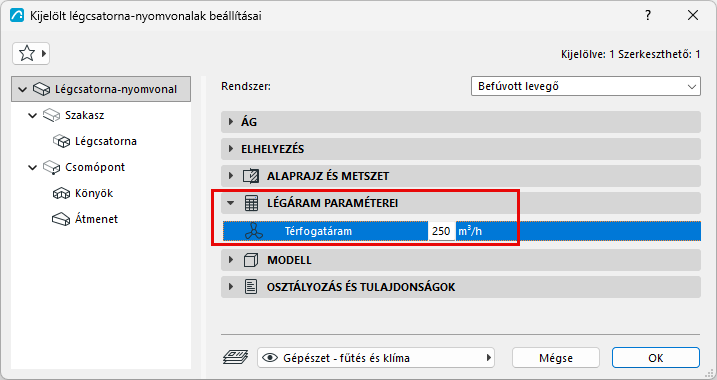Click the Mégse button

(556, 358)
